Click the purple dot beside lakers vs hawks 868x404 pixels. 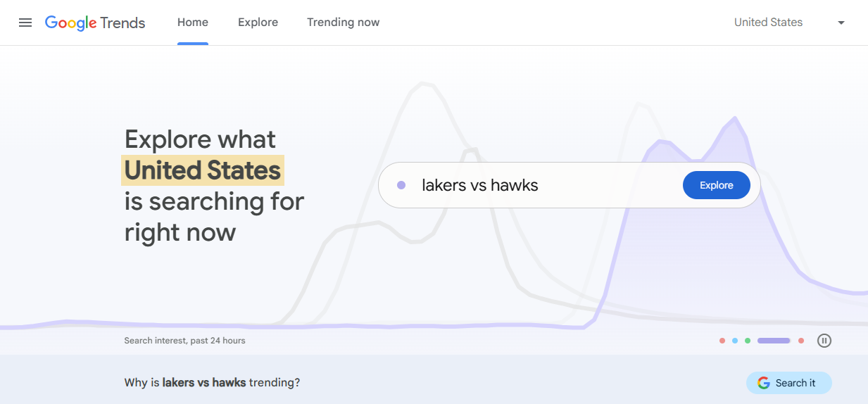tap(401, 185)
